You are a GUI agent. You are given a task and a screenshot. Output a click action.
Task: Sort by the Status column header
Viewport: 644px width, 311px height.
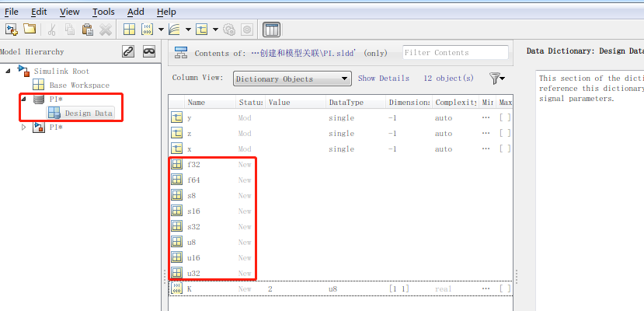pos(250,103)
